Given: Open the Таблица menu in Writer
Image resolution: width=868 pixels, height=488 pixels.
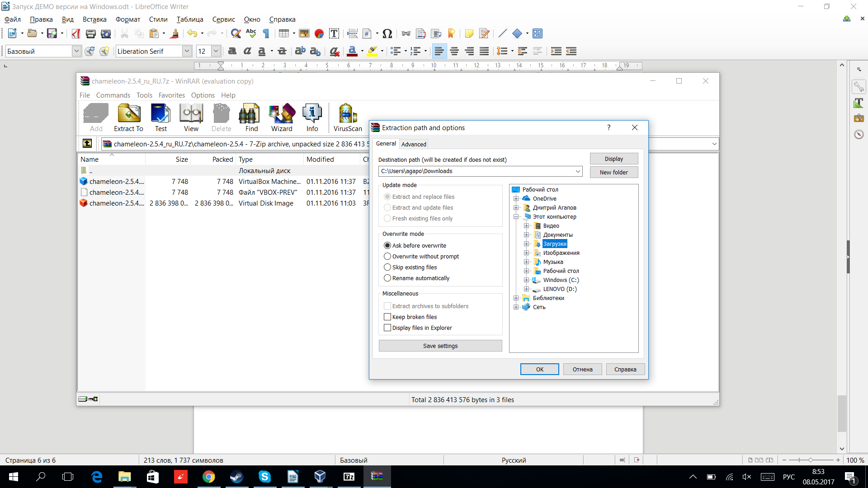Looking at the screenshot, I should [190, 19].
